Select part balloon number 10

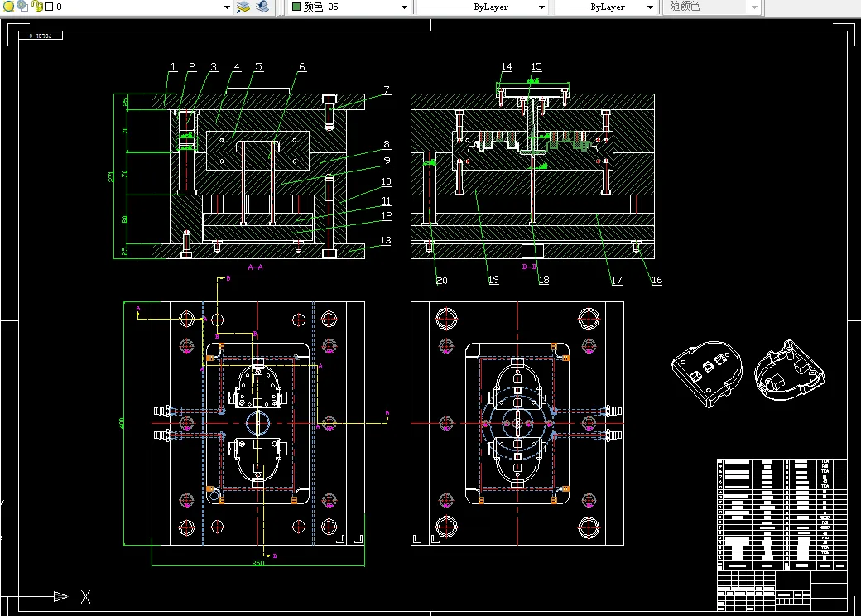386,181
